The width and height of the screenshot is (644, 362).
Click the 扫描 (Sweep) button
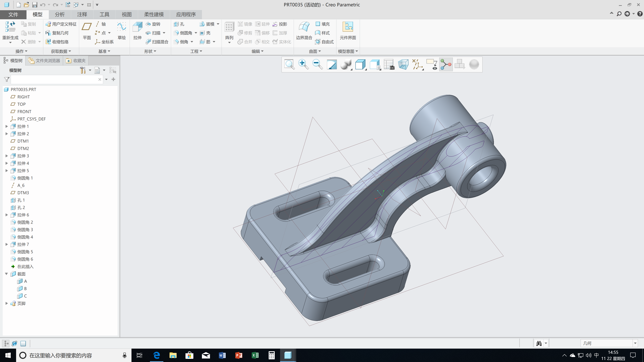coord(153,33)
